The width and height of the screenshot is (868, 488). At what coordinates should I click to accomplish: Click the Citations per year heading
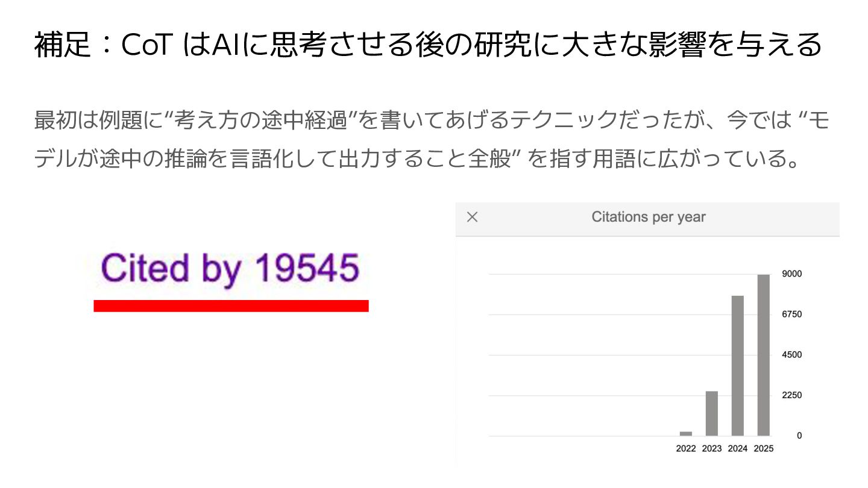coord(649,217)
